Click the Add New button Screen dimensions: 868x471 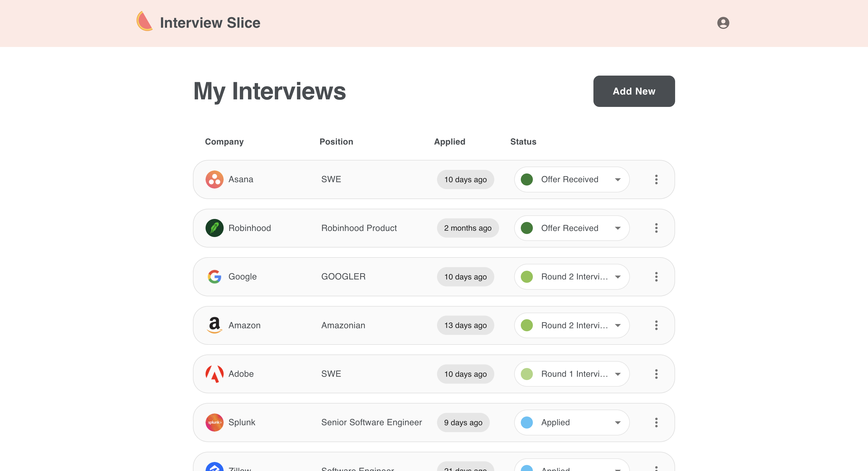634,91
